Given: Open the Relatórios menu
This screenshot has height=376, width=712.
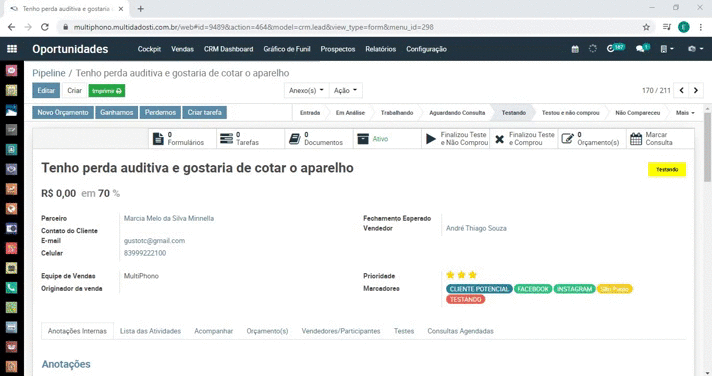Looking at the screenshot, I should [381, 49].
